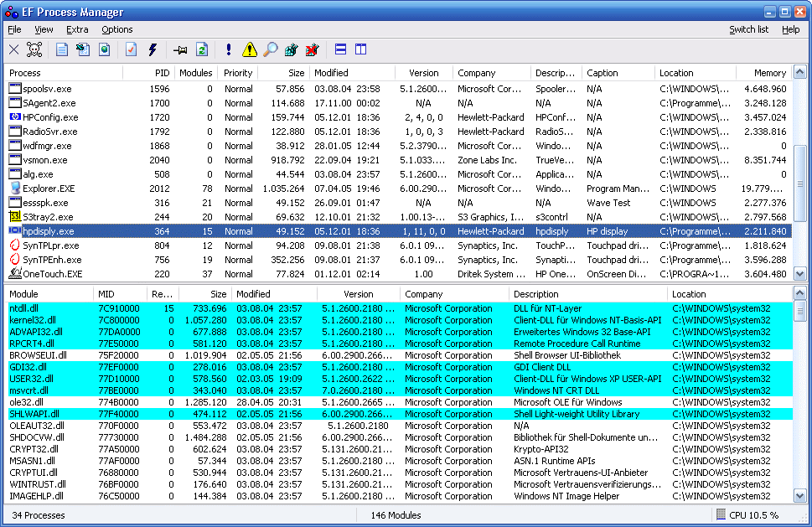The image size is (812, 527).
Task: Click the SynTPEnh.exe process icon
Action: tap(15, 259)
